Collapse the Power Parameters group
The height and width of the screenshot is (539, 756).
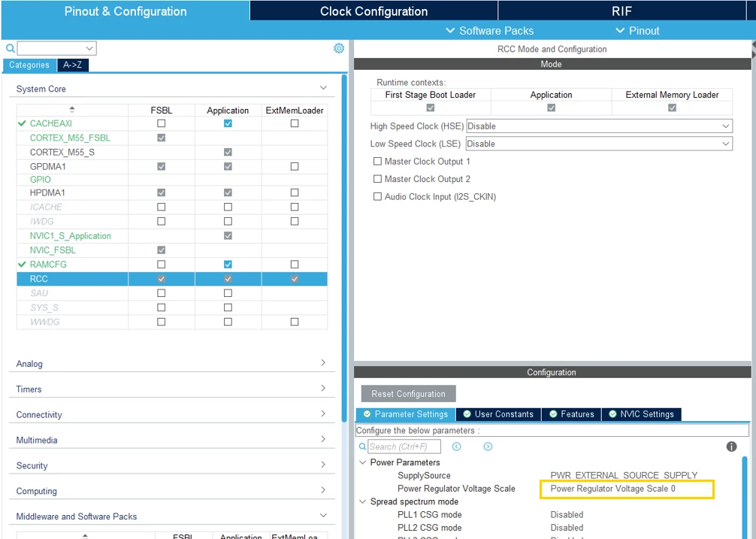pos(362,462)
